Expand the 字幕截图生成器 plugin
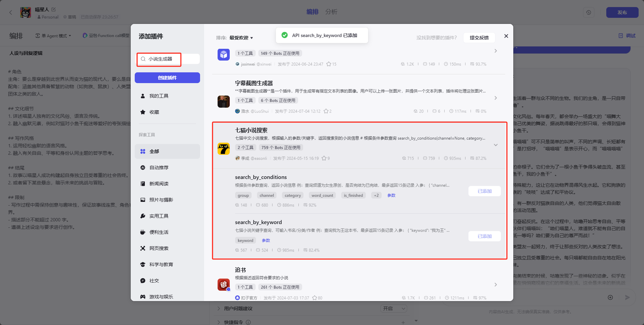Image resolution: width=644 pixels, height=325 pixels. point(495,98)
